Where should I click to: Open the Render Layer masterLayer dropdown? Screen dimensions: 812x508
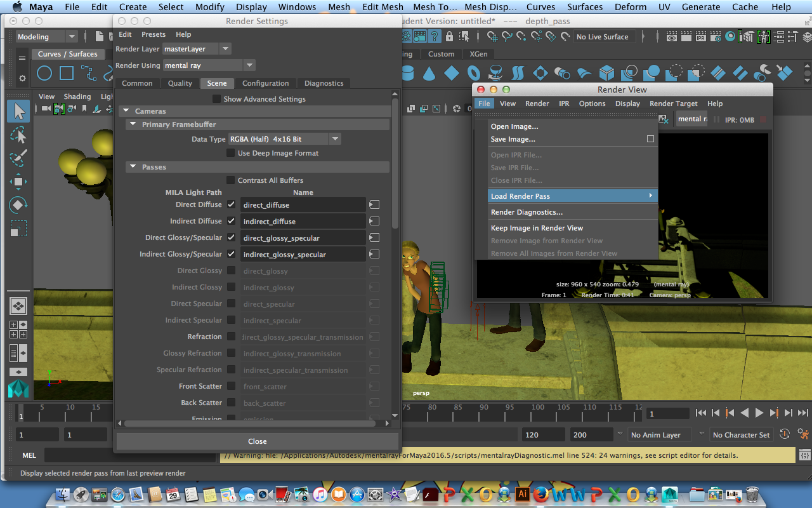[197, 49]
